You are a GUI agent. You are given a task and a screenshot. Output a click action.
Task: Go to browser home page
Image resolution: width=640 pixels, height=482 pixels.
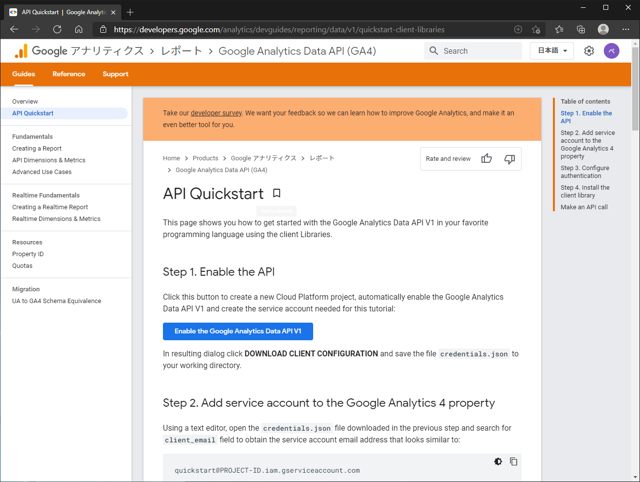pos(78,29)
